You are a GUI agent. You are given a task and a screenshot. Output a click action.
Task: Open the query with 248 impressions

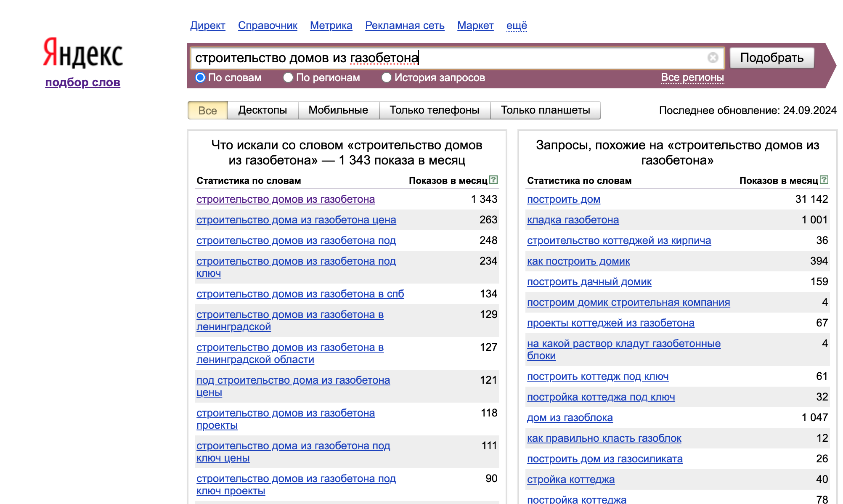296,241
